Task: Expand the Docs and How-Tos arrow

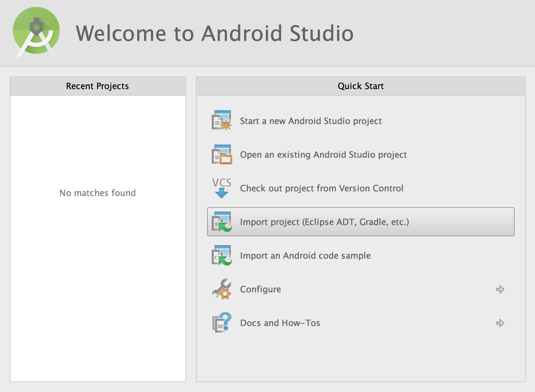Action: [500, 323]
